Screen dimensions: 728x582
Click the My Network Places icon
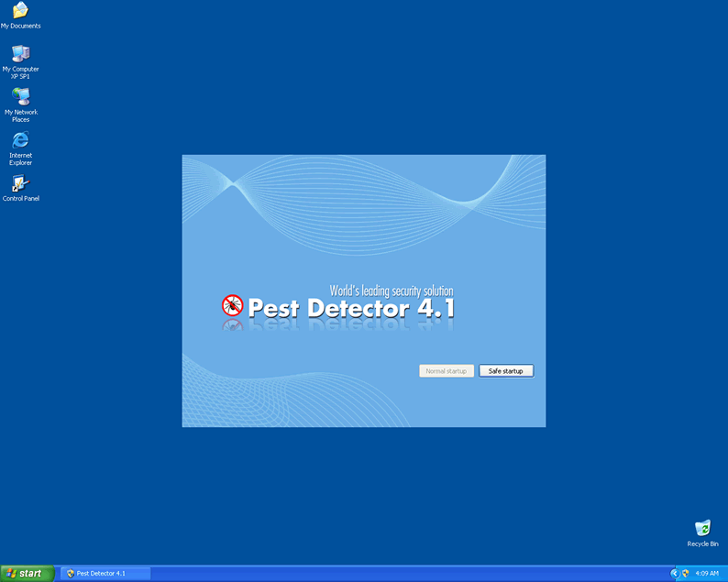pyautogui.click(x=20, y=96)
